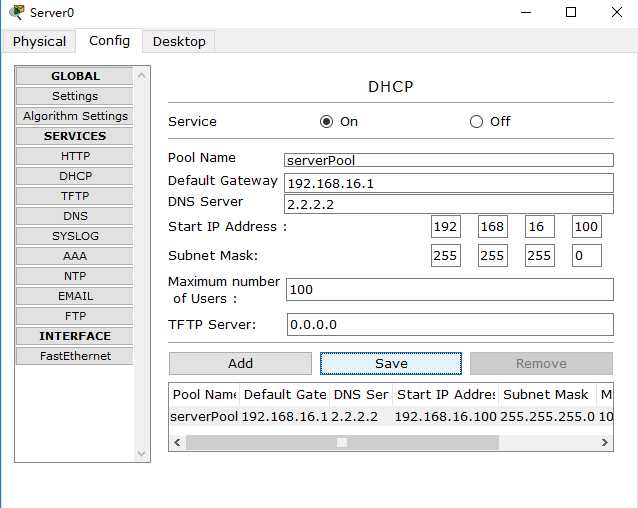Click Start IP second octet field 168
This screenshot has height=508, width=638.
coord(493,227)
